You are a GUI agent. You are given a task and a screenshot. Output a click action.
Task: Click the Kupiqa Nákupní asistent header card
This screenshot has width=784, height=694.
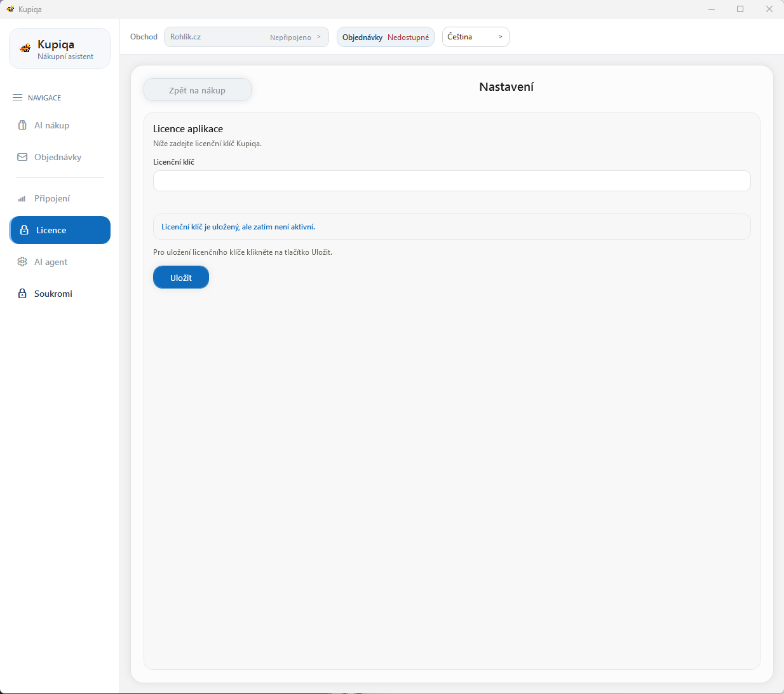[x=60, y=48]
